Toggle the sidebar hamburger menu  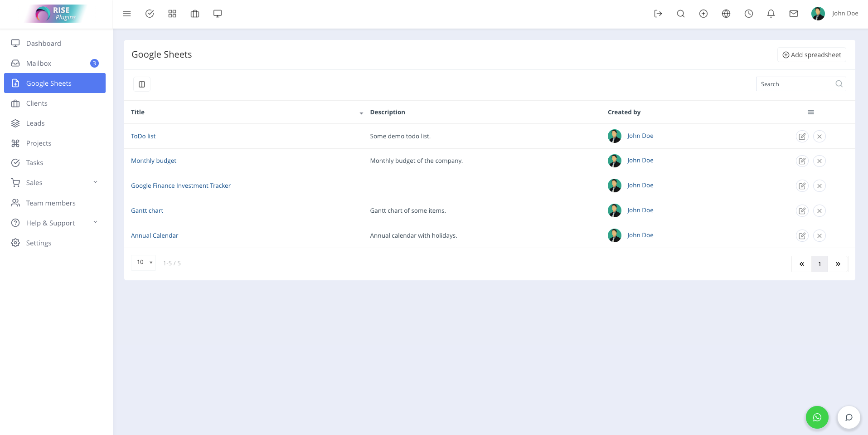coord(127,14)
